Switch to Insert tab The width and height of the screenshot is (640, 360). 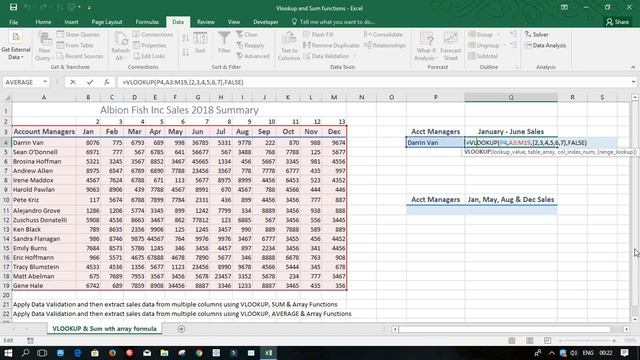pos(71,22)
